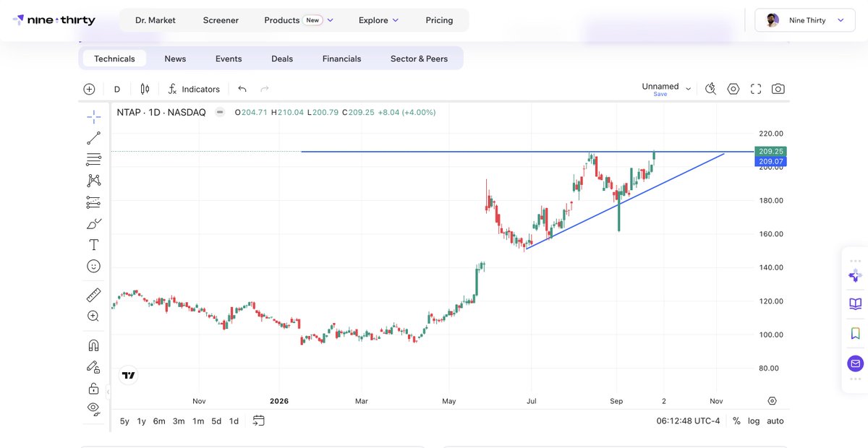Viewport: 868px width, 448px height.
Task: Open the Pricing page
Action: point(439,20)
